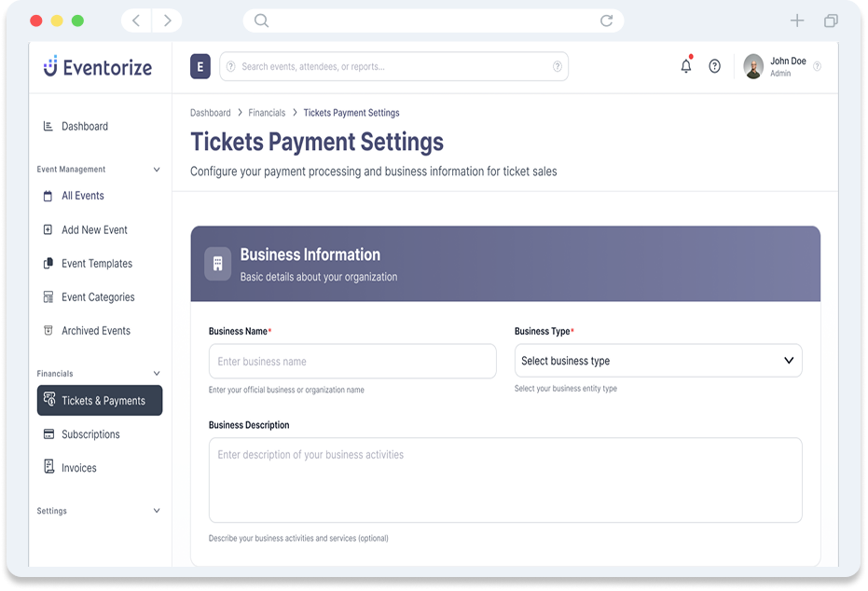Click the Financials breadcrumb link
Image resolution: width=868 pixels, height=591 pixels.
[x=267, y=113]
